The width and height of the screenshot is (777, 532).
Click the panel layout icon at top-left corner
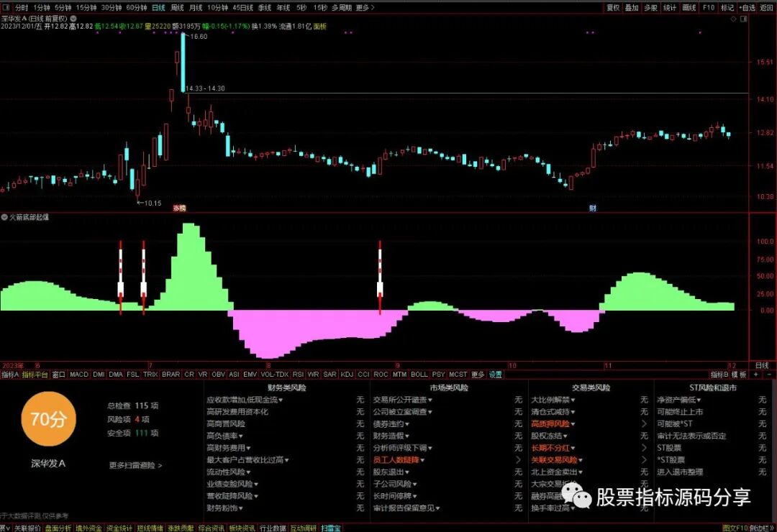[x=6, y=7]
